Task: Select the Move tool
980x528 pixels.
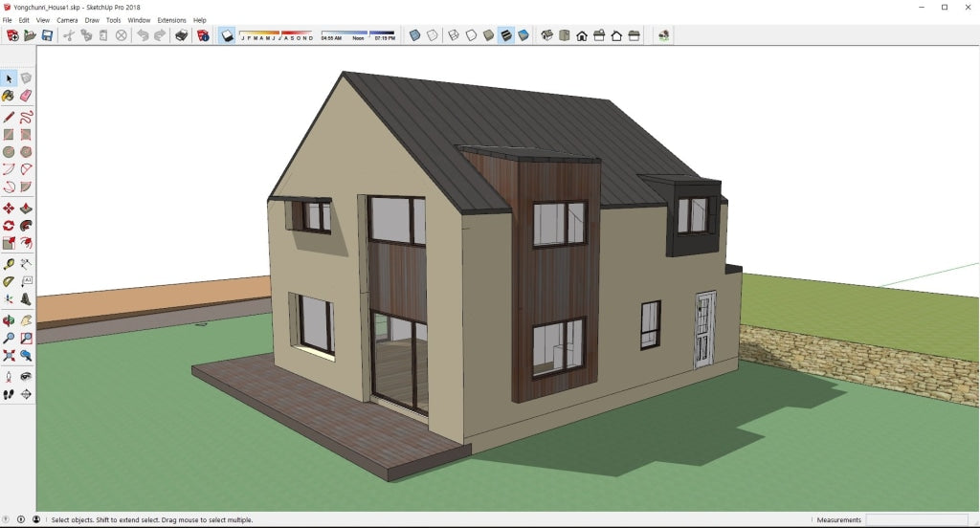Action: pyautogui.click(x=9, y=209)
